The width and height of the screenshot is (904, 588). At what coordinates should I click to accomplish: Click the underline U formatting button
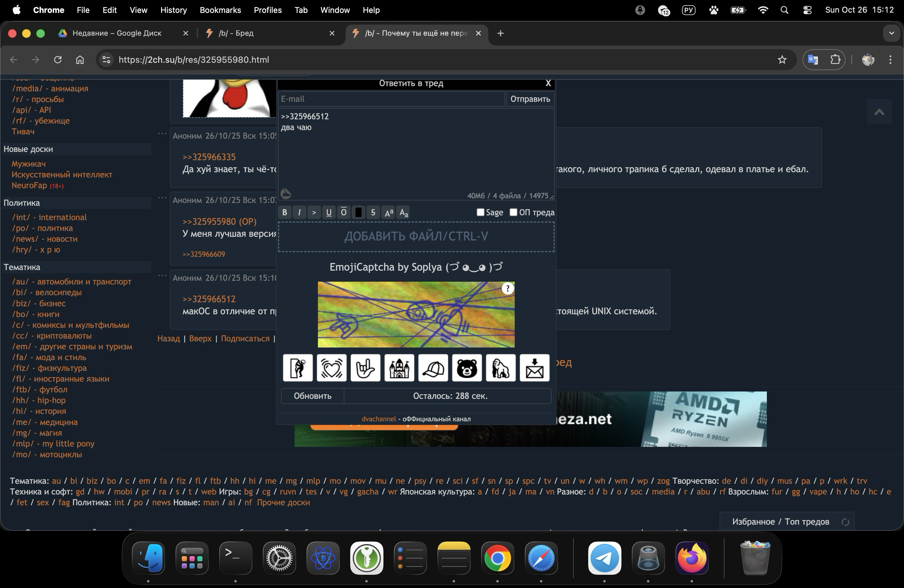tap(329, 212)
